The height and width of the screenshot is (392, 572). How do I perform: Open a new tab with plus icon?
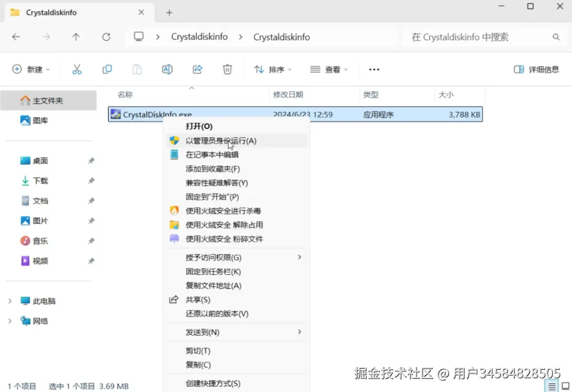click(169, 13)
